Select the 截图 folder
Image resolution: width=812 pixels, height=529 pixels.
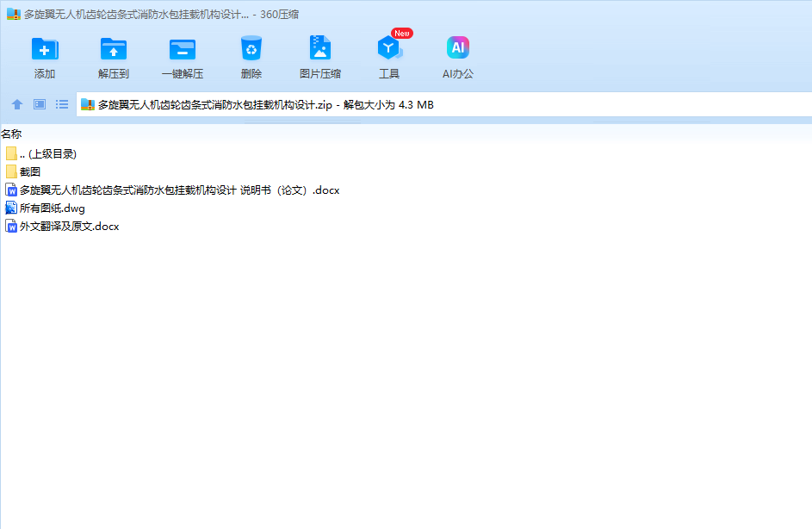[23, 172]
